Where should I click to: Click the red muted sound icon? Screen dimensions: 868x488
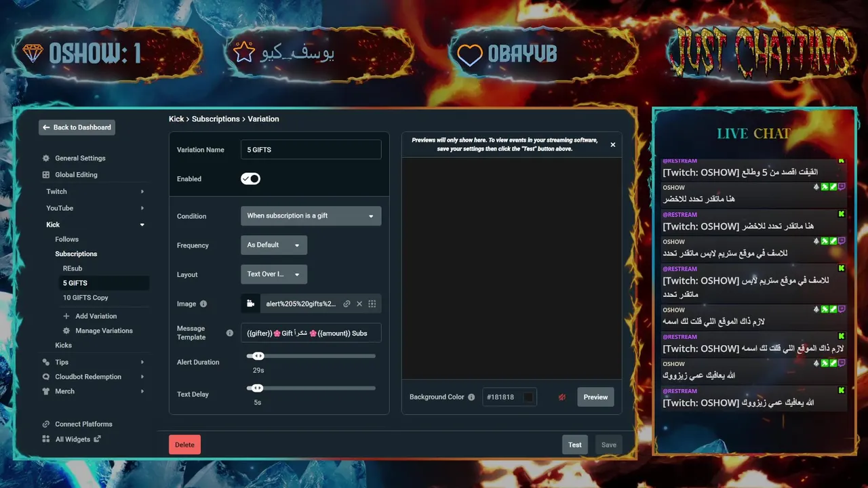coord(561,397)
